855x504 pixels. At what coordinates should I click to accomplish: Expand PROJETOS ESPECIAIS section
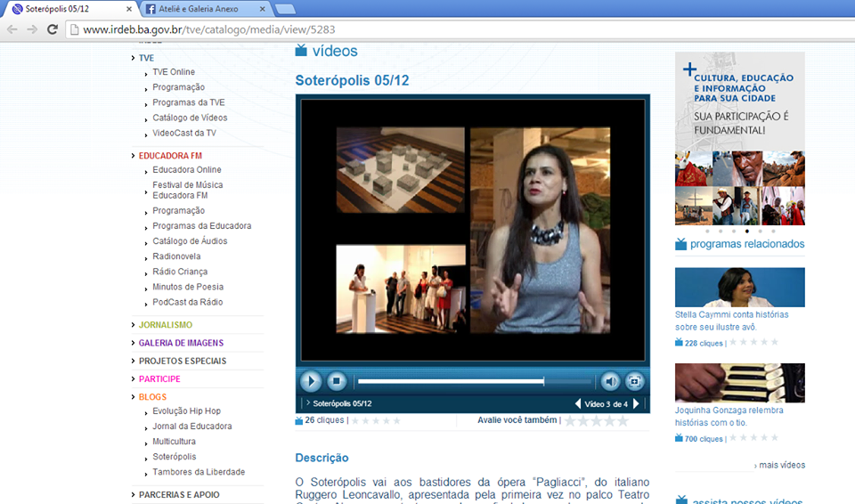(x=182, y=361)
